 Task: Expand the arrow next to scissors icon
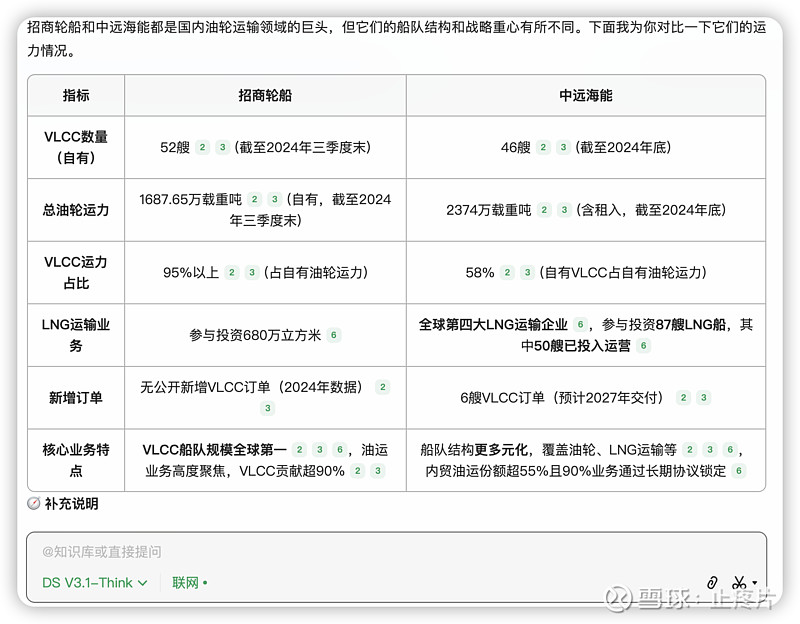pos(754,582)
